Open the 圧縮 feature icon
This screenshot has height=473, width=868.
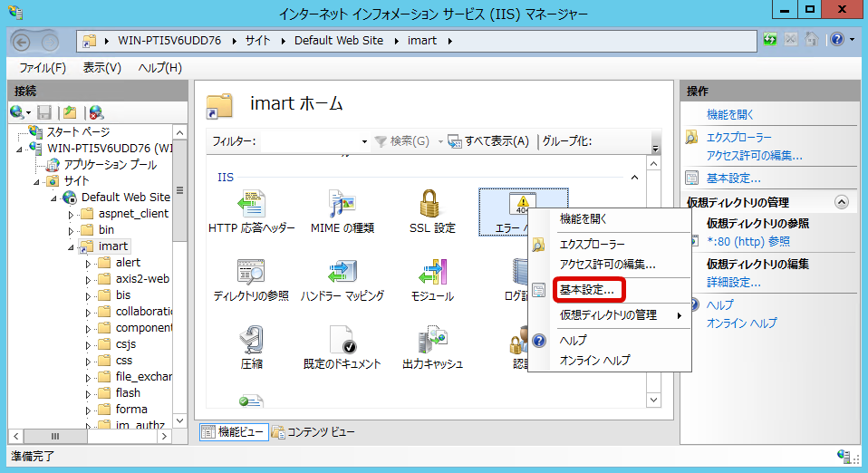click(251, 348)
